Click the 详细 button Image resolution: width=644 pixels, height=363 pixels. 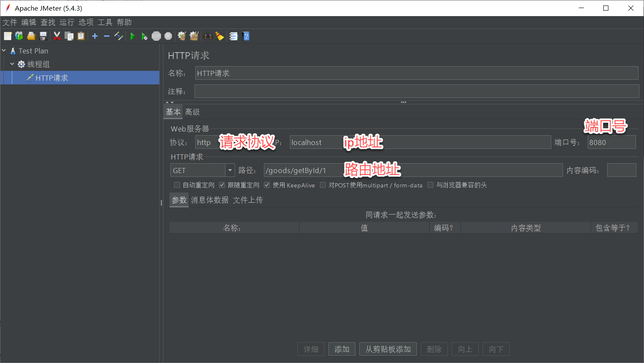[x=311, y=349]
